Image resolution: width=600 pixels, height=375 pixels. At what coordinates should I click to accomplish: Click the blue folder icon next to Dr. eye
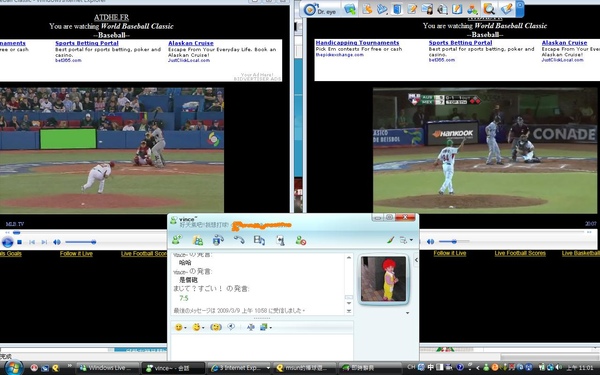pos(350,9)
